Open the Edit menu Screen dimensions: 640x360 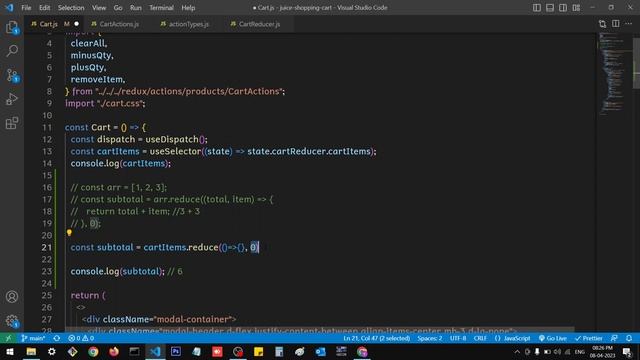pyautogui.click(x=44, y=8)
